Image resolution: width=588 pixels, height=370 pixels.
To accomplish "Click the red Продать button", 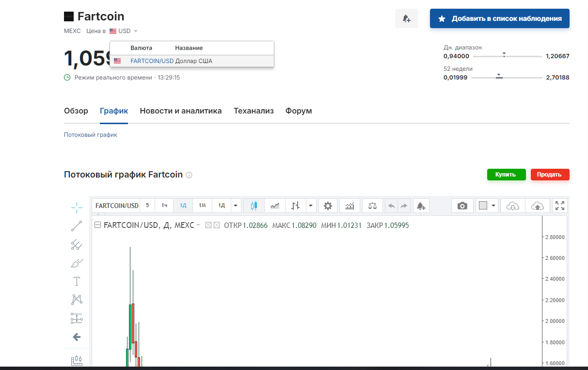I will click(550, 175).
